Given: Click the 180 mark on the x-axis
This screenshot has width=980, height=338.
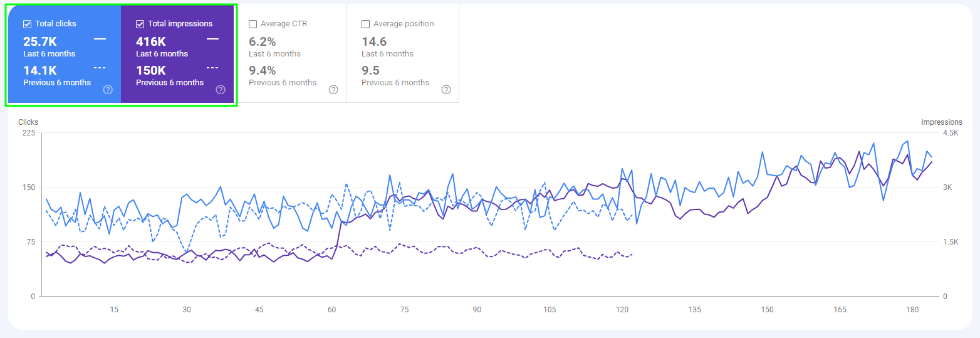Looking at the screenshot, I should (912, 310).
